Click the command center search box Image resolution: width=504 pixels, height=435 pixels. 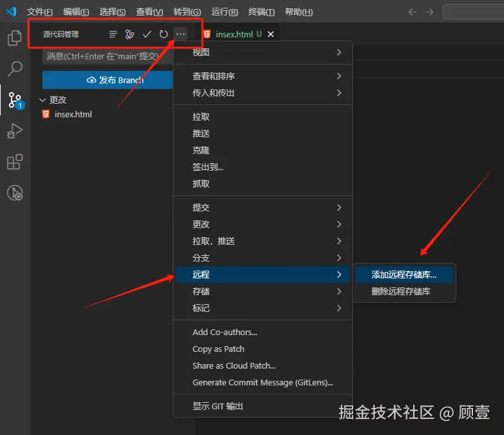click(x=474, y=12)
